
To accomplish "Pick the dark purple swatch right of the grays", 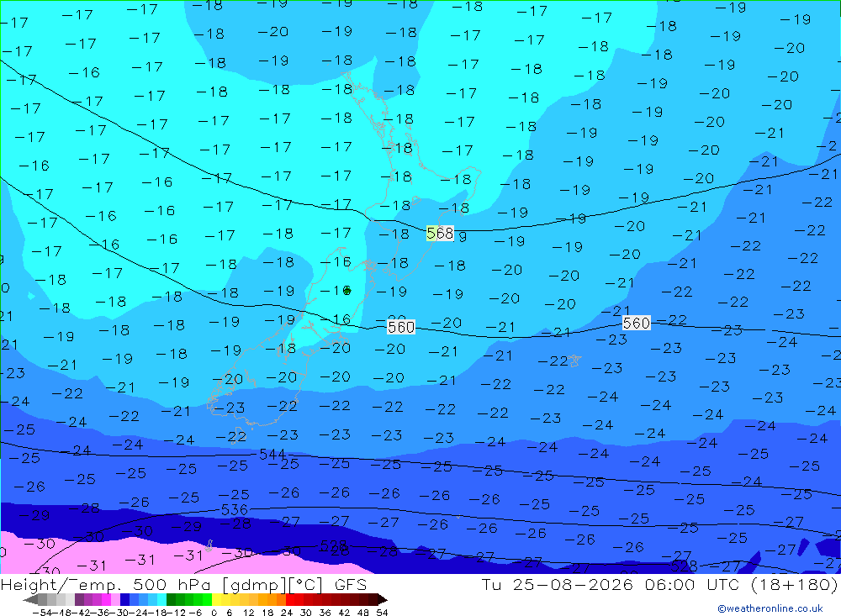I will (79, 600).
